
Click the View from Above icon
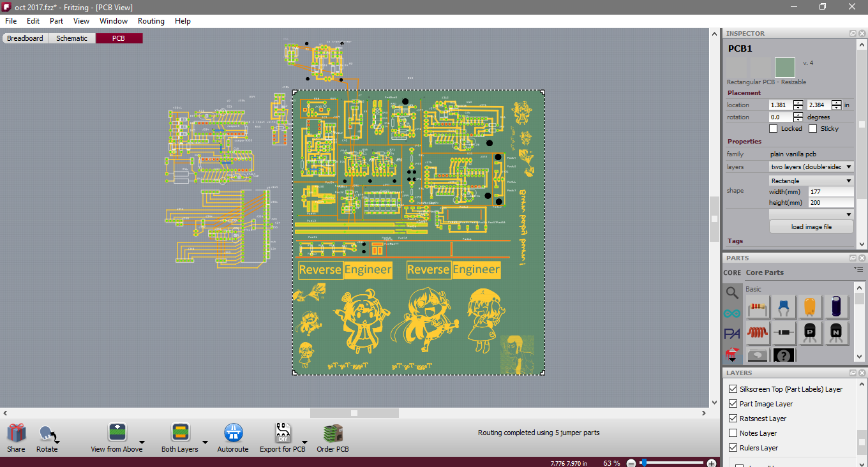pyautogui.click(x=117, y=433)
